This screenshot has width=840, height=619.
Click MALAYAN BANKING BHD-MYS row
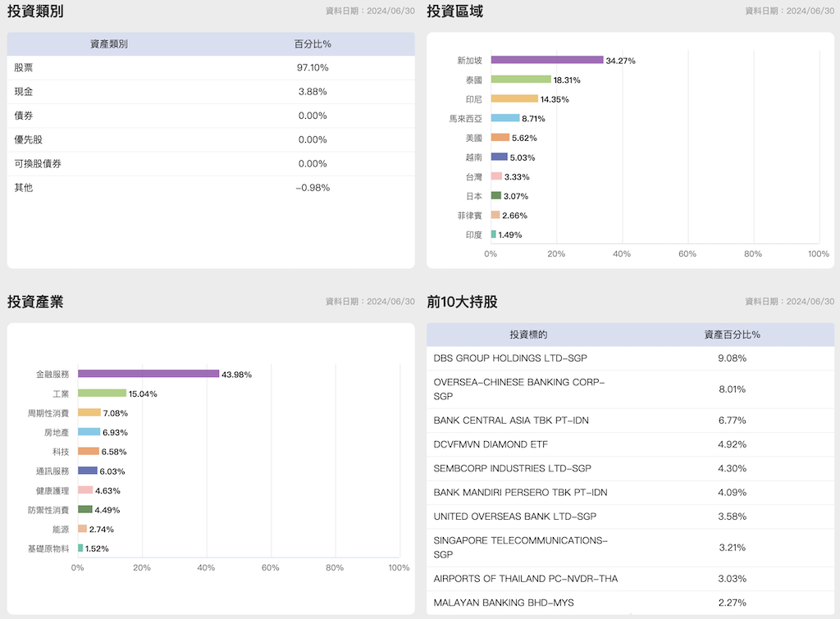click(504, 603)
